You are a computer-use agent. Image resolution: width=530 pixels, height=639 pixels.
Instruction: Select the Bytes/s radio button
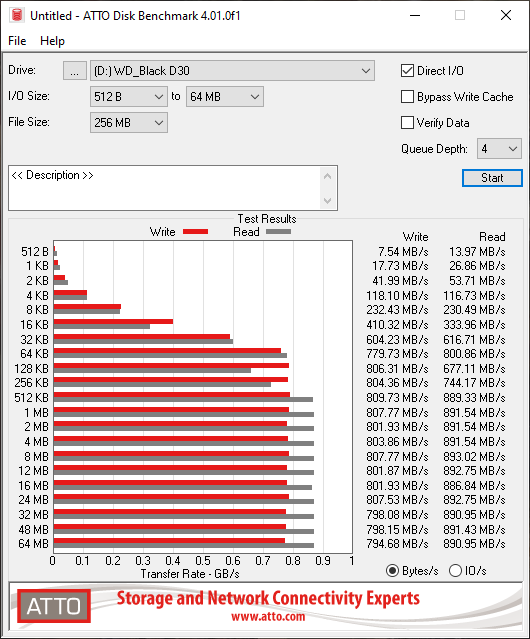coord(392,571)
